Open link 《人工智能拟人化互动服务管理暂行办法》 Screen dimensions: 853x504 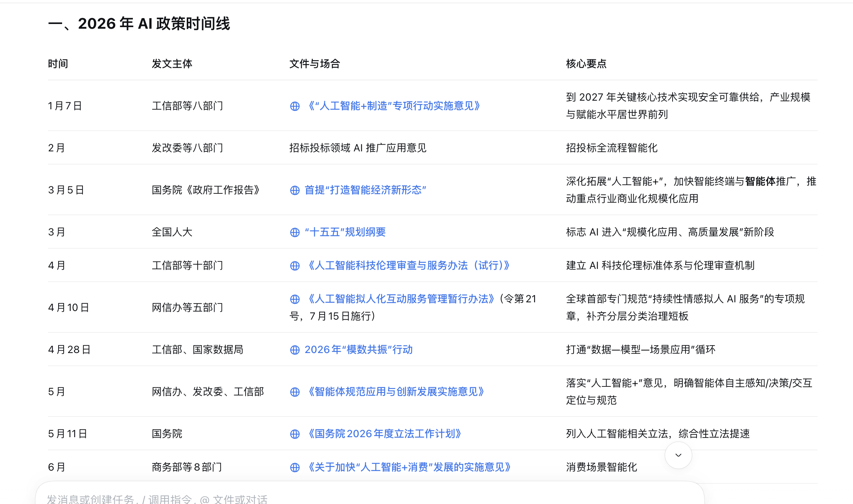401,299
